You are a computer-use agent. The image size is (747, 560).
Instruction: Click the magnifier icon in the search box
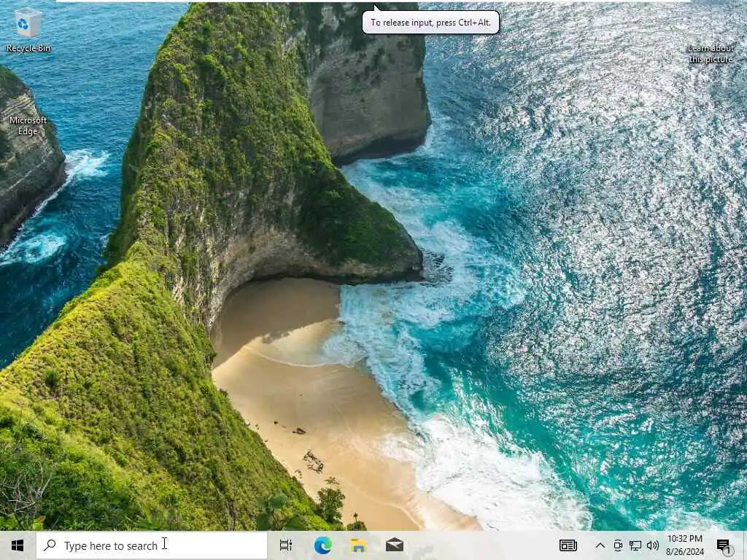click(x=50, y=545)
